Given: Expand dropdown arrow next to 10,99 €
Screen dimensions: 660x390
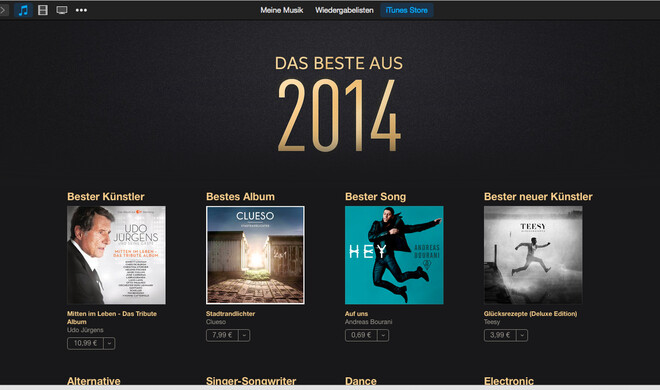Looking at the screenshot, I should [109, 343].
